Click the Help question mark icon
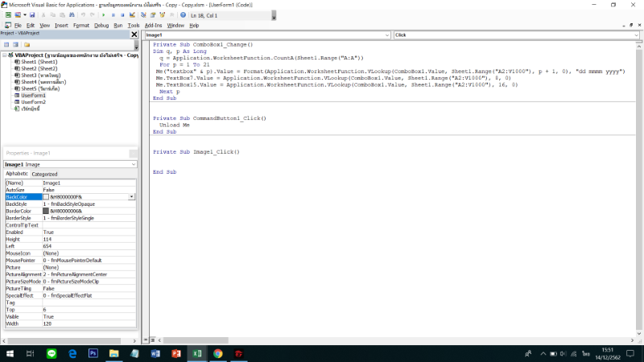Screen dimensions: 644x362 pos(183,15)
